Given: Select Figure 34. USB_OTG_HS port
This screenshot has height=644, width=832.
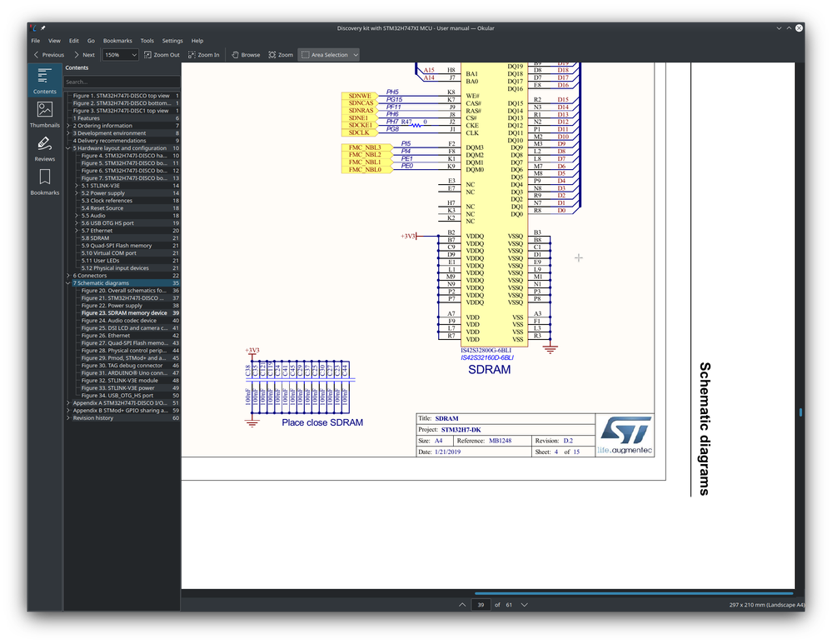Looking at the screenshot, I should 122,396.
